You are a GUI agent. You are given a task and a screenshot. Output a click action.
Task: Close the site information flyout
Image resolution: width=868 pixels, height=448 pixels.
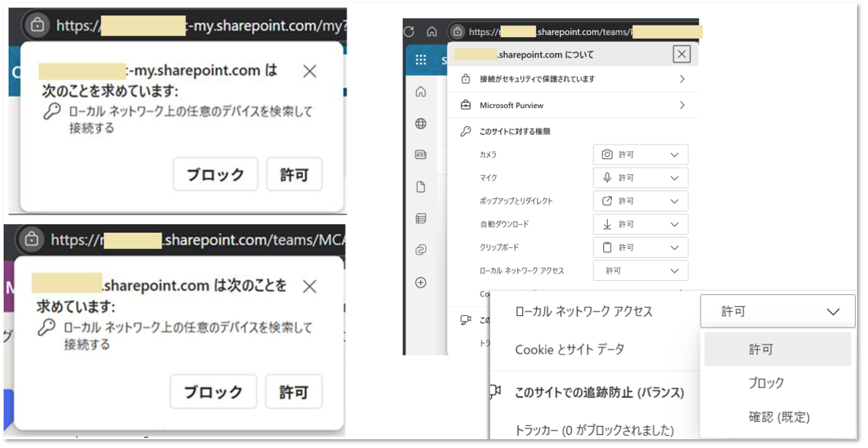681,54
